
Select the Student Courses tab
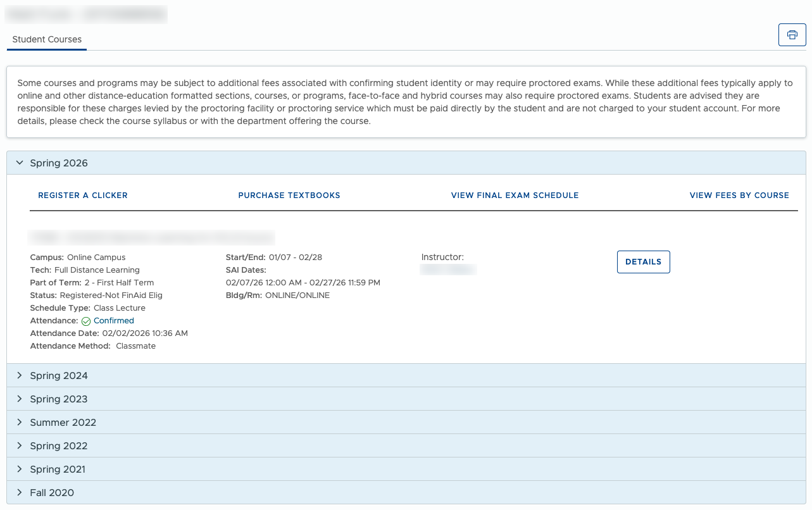pyautogui.click(x=47, y=39)
